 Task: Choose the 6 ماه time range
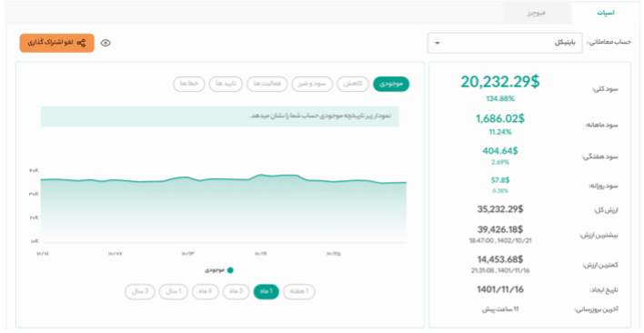(205, 291)
